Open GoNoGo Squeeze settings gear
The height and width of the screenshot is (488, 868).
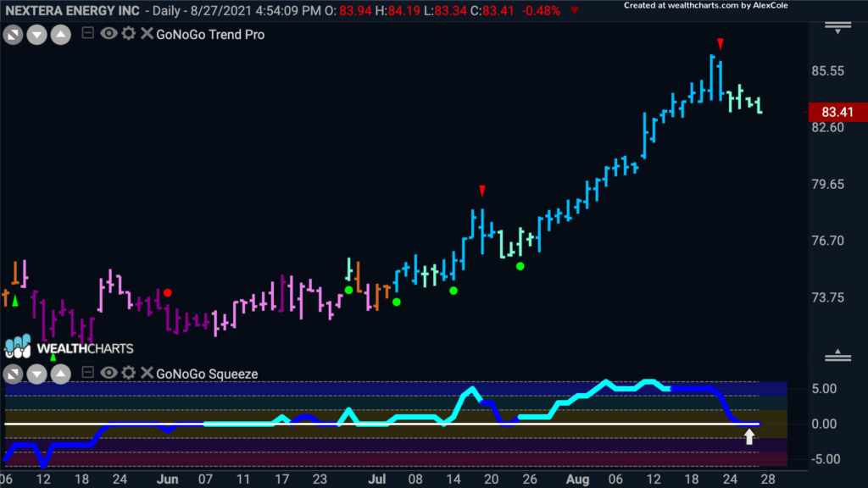tap(129, 373)
